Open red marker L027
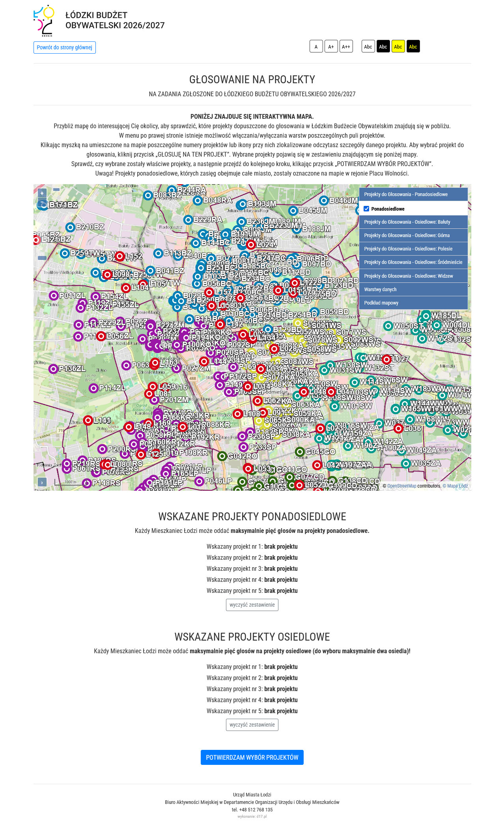 click(387, 359)
